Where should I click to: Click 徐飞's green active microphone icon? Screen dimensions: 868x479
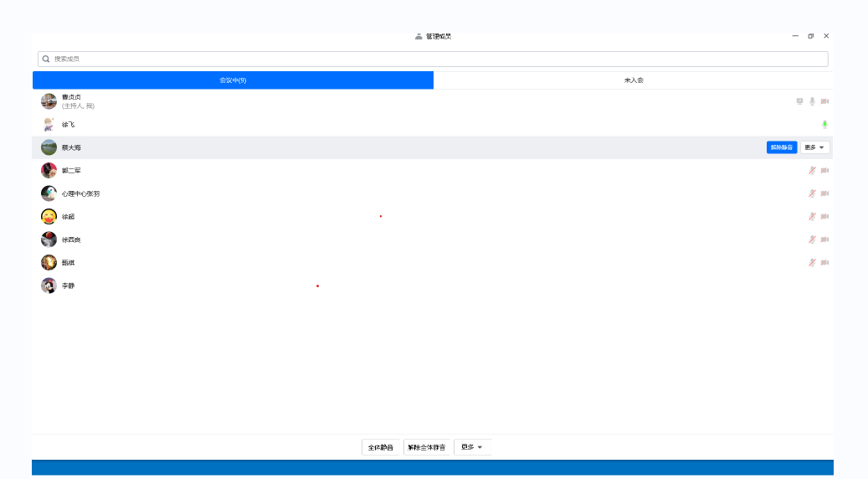click(x=824, y=125)
